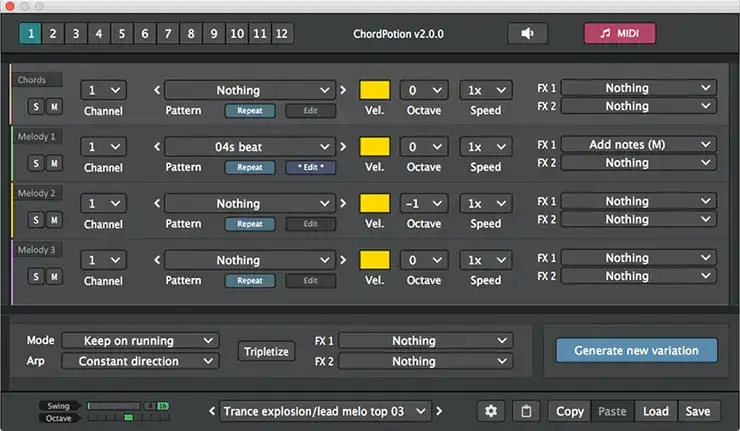Open the global FX 1 dropdown
The width and height of the screenshot is (740, 431).
click(426, 340)
